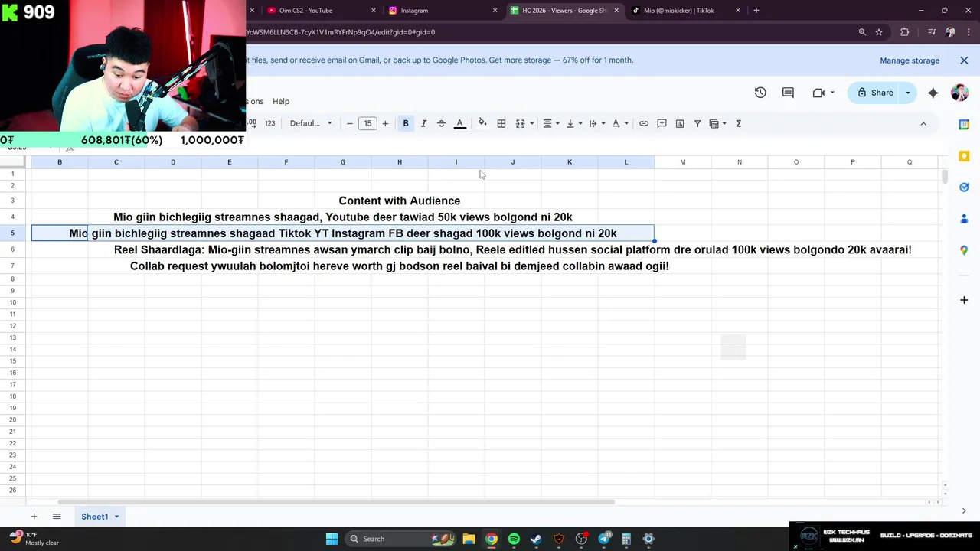Increase the font size
Image resolution: width=980 pixels, height=551 pixels.
(x=385, y=123)
